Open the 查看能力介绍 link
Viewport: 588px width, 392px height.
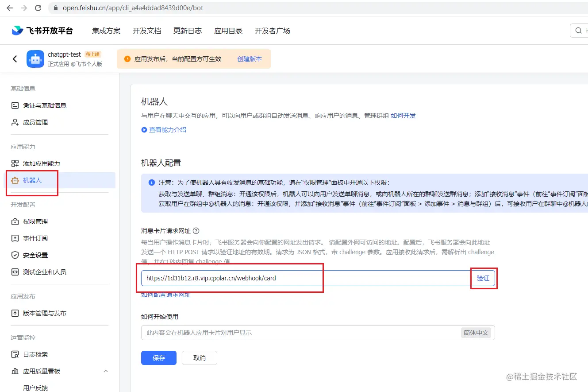tap(167, 130)
